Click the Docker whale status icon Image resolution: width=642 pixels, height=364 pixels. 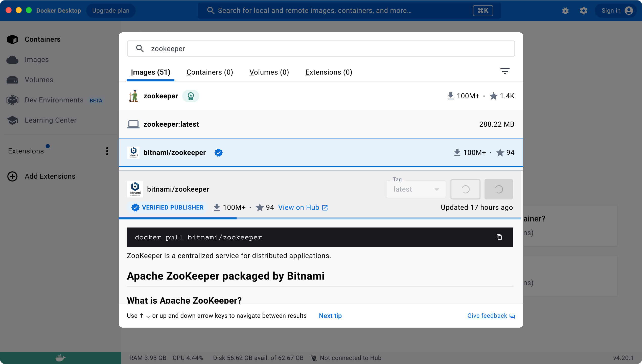point(60,358)
